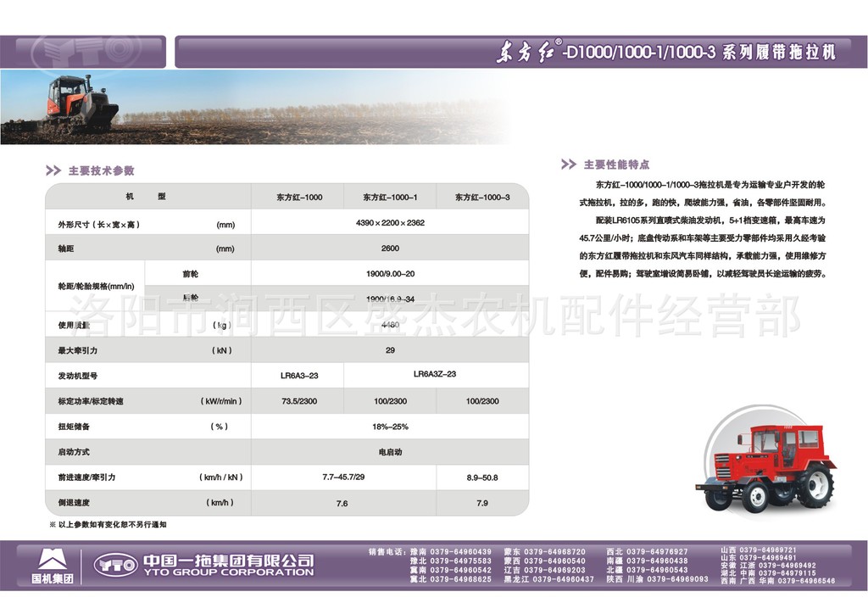
Task: Click the 北疆 0379-64960543 phone number
Action: [647, 570]
